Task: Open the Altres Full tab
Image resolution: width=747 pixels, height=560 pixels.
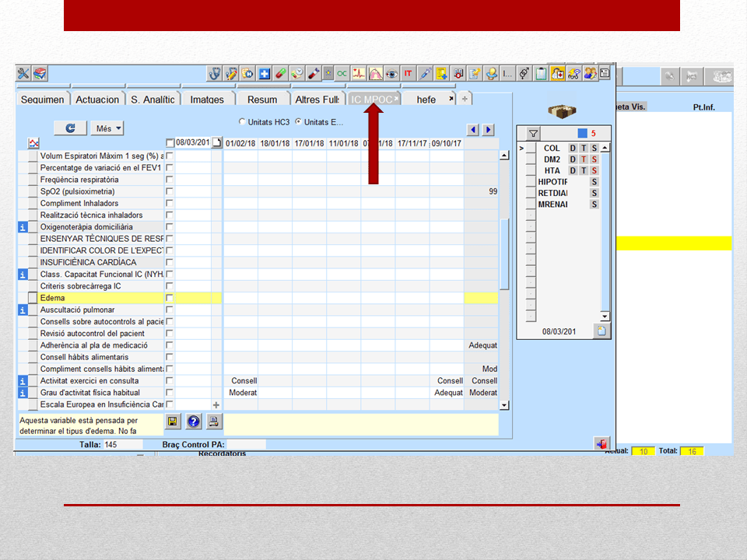Action: pyautogui.click(x=317, y=99)
